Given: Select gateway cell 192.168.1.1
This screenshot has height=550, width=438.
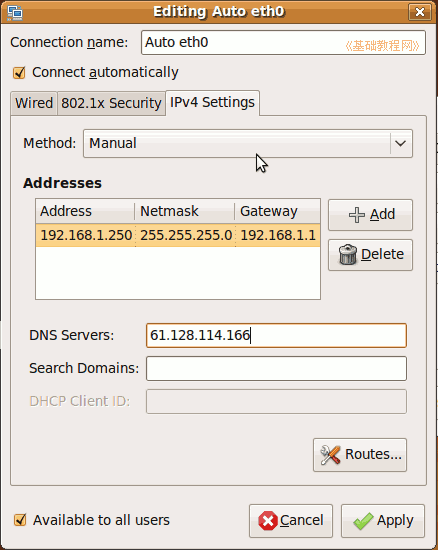Looking at the screenshot, I should [278, 235].
